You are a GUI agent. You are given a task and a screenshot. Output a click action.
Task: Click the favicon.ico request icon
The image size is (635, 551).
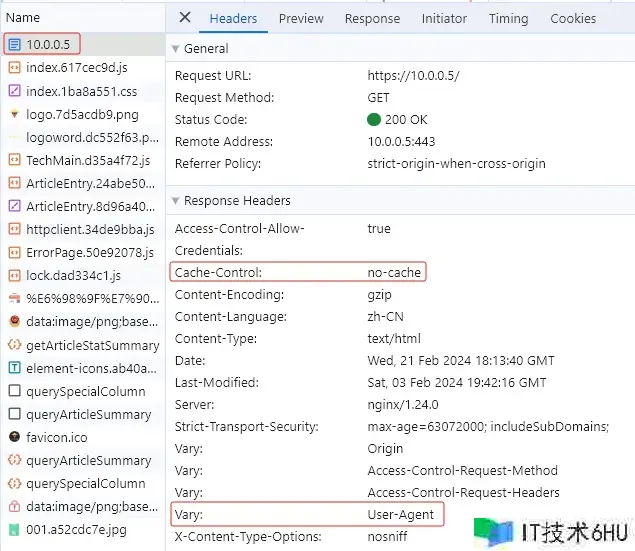tap(14, 437)
